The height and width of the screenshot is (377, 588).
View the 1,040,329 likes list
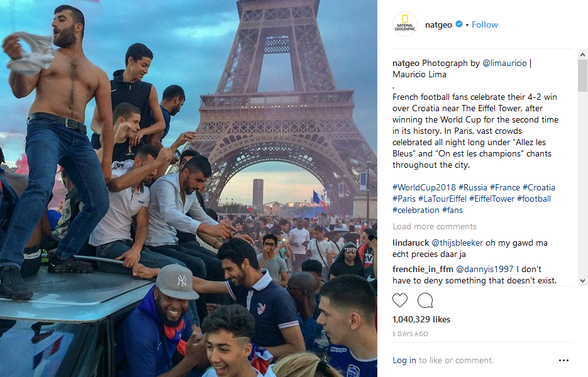pyautogui.click(x=421, y=319)
